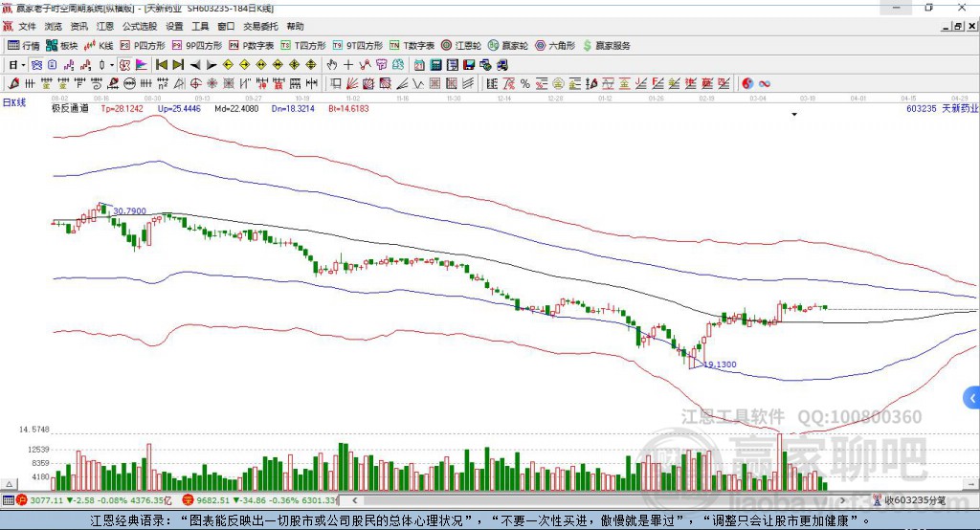Viewport: 980px width, 530px height.
Task: Select the red Gann fan lines tool
Action: pyautogui.click(x=352, y=83)
